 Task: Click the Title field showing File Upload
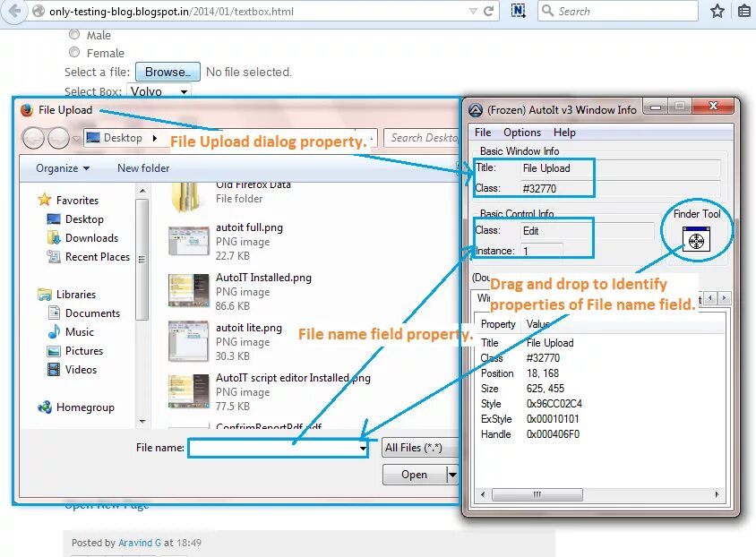621,168
